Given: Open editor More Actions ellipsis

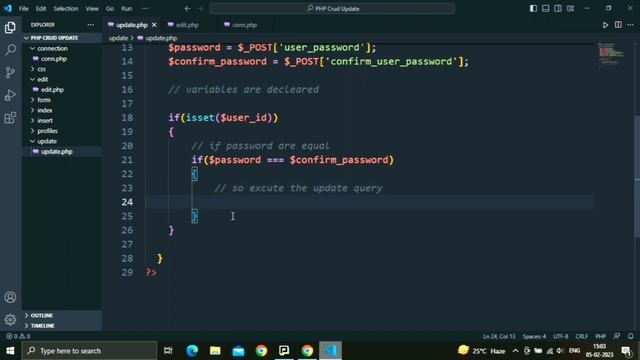Looking at the screenshot, I should 630,25.
